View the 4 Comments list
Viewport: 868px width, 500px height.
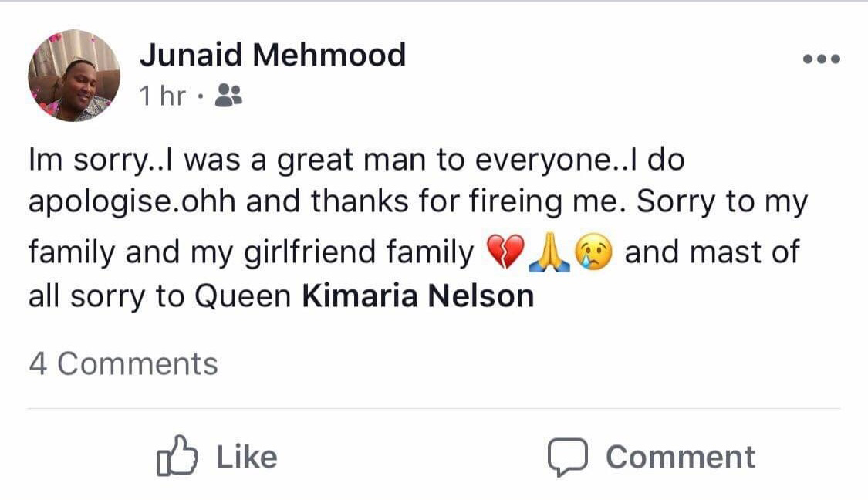(123, 363)
